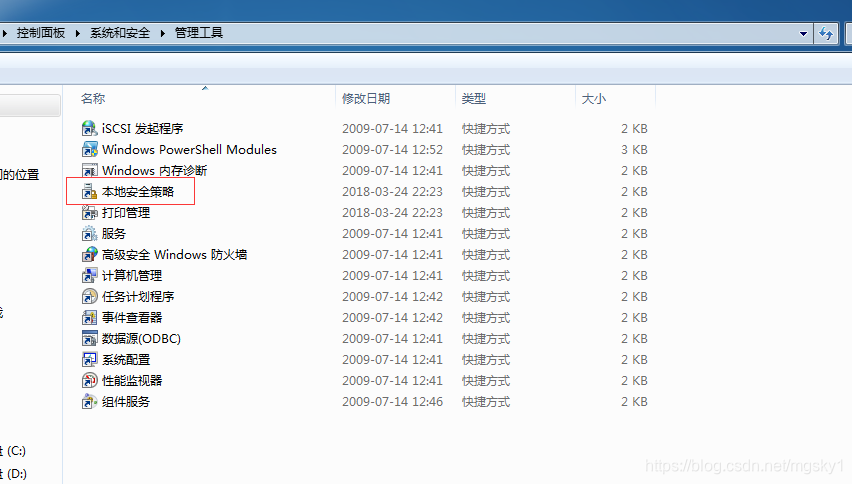Go to 控制面板 in the breadcrumb
The image size is (852, 484).
41,33
